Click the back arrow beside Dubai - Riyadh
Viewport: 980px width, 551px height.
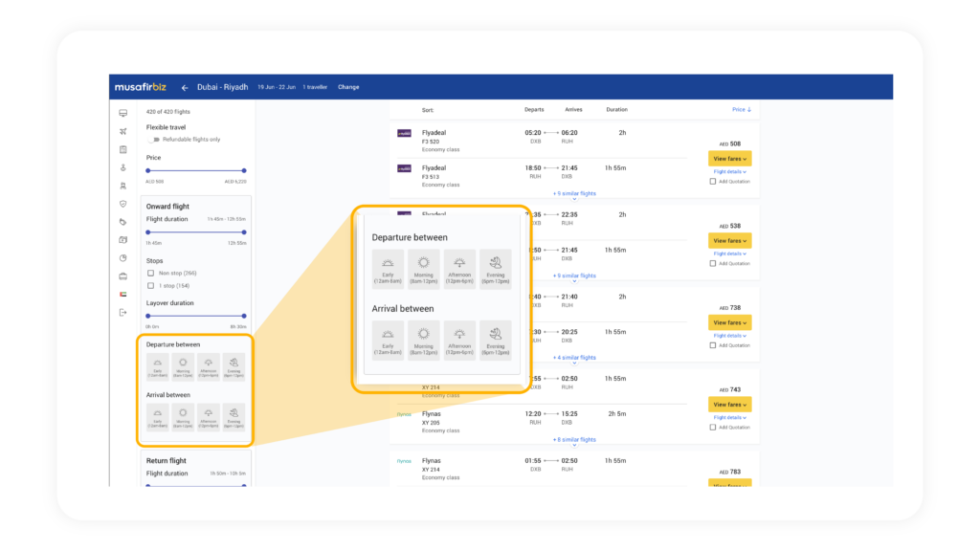tap(185, 87)
